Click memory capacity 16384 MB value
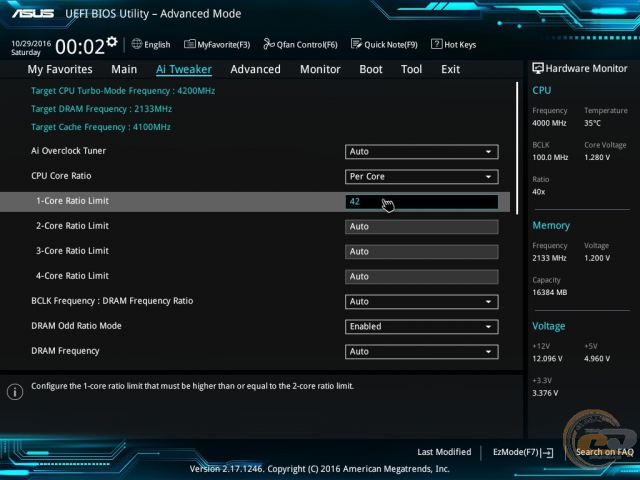 pyautogui.click(x=549, y=292)
